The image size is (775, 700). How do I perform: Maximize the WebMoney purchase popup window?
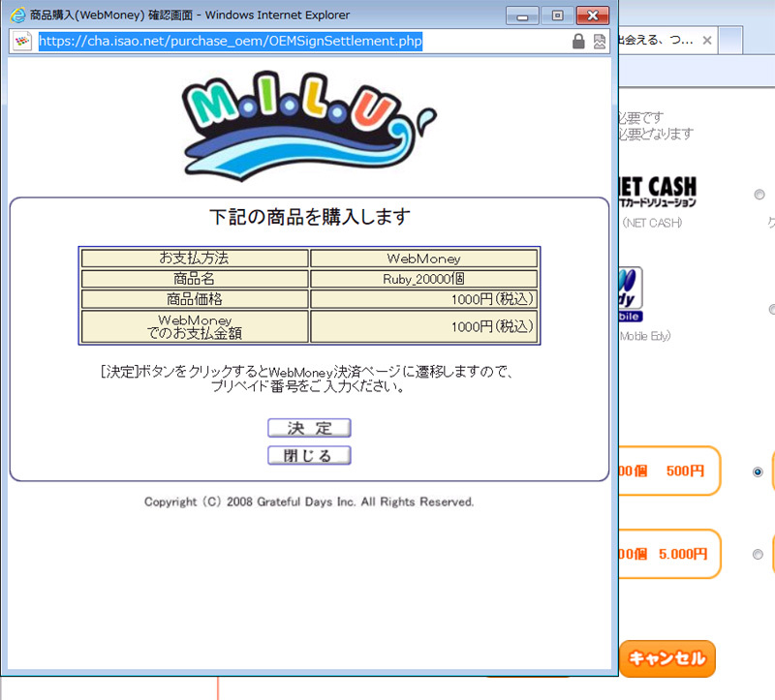[x=557, y=15]
